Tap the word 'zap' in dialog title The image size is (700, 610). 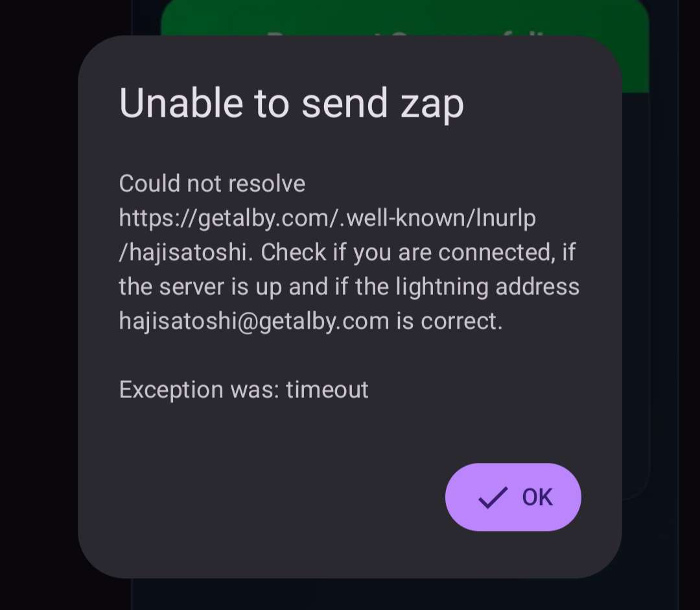[x=432, y=104]
